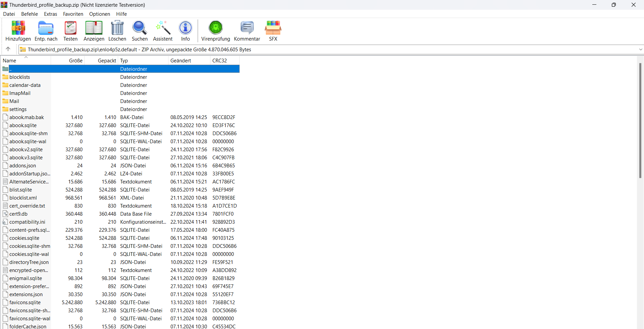
Task: Open the Optionen menu
Action: pyautogui.click(x=99, y=14)
